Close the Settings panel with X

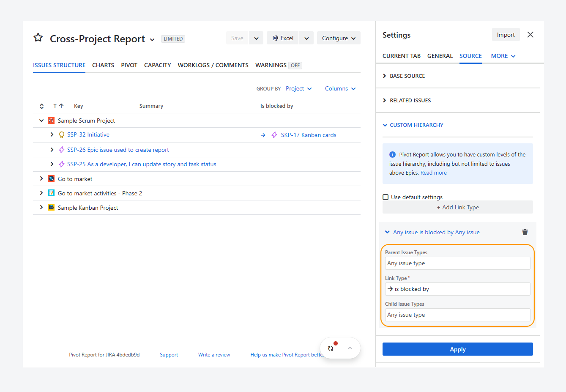530,35
